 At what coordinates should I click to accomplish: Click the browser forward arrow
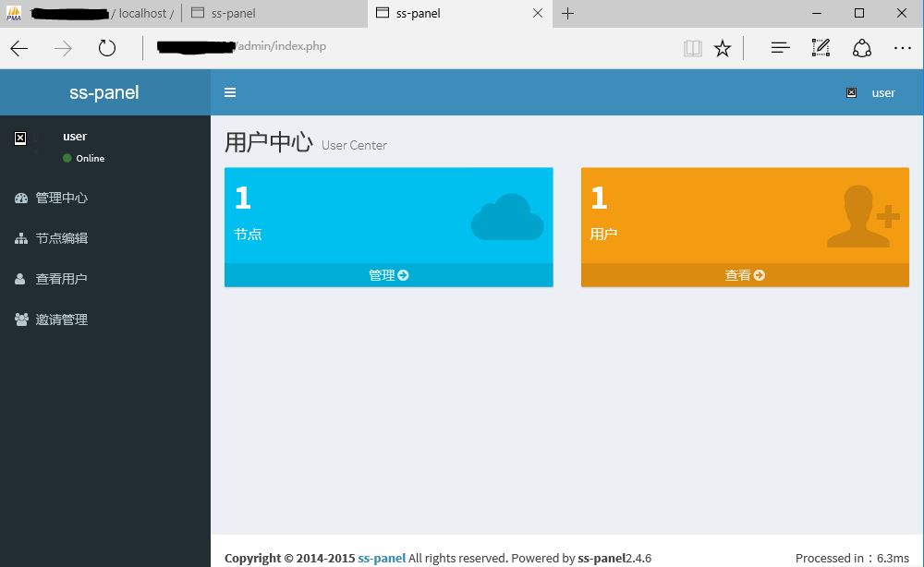point(63,48)
